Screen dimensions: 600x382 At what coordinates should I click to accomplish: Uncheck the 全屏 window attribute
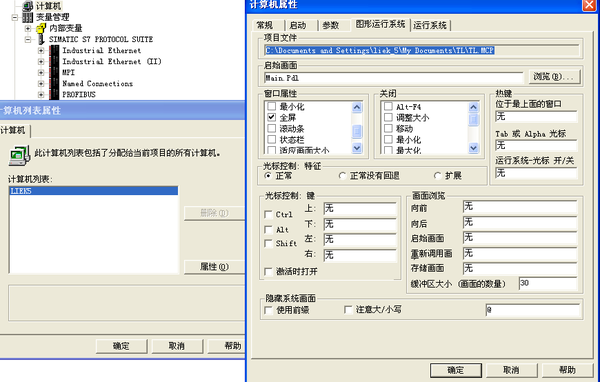(271, 117)
